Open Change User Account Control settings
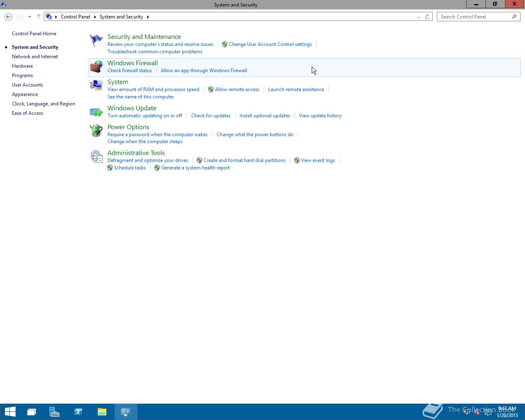The width and height of the screenshot is (525, 420). pyautogui.click(x=270, y=44)
